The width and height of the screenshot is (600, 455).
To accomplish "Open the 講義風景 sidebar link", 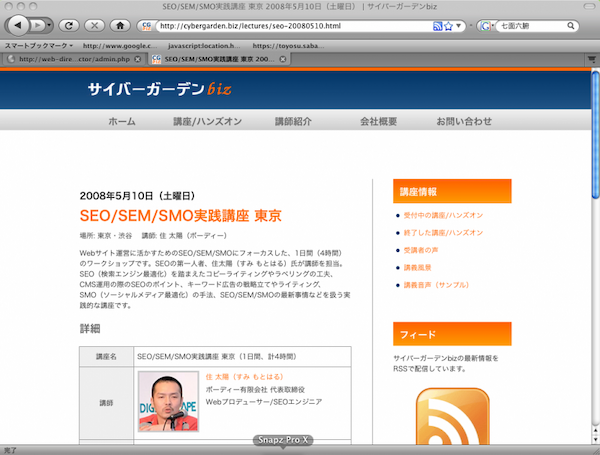I will [417, 267].
